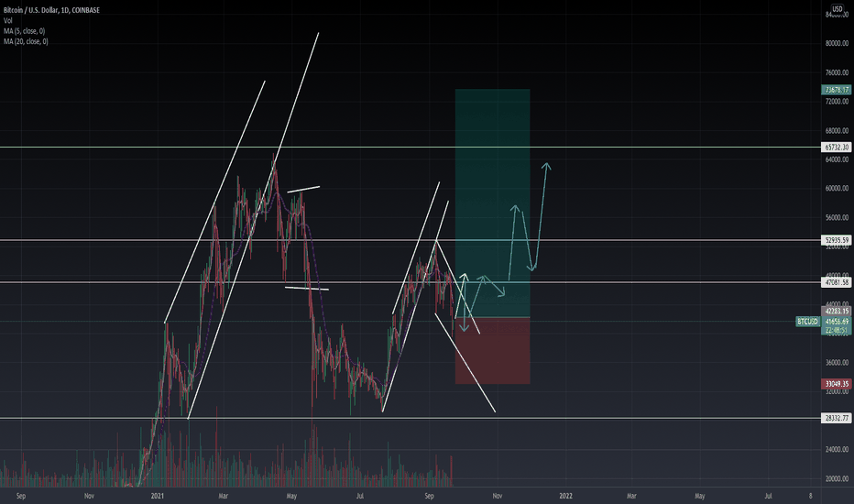This screenshot has width=854, height=504.
Task: Click the first Sep label on time axis
Action: point(21,496)
